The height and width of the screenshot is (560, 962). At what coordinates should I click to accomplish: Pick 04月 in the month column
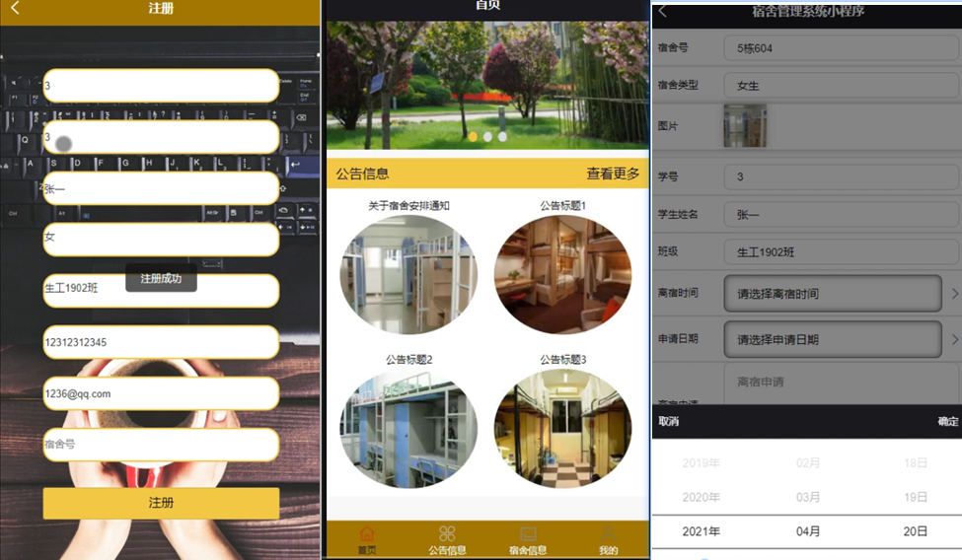pyautogui.click(x=807, y=531)
